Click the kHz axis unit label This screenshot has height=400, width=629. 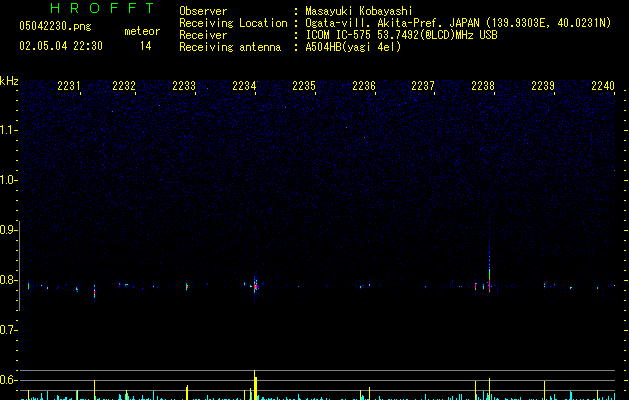click(9, 81)
